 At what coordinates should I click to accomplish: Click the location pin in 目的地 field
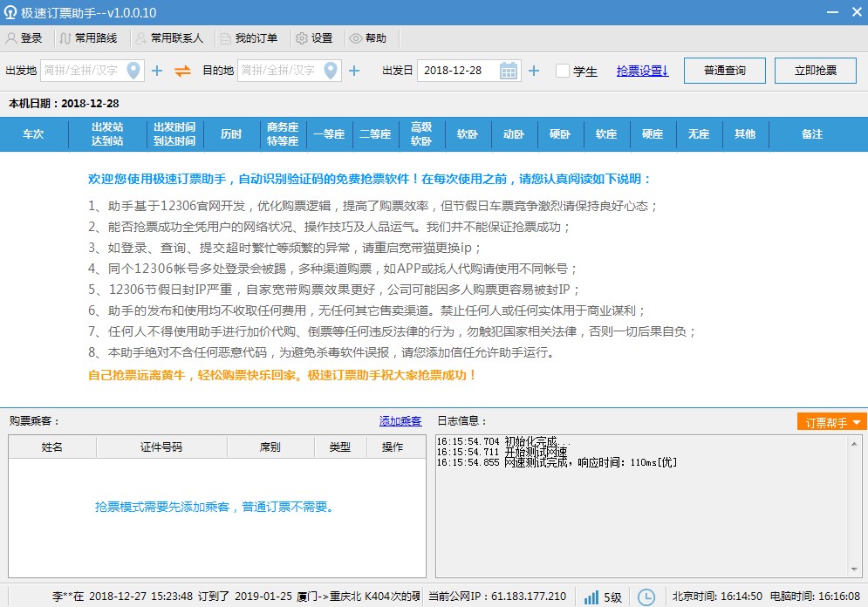tap(331, 71)
